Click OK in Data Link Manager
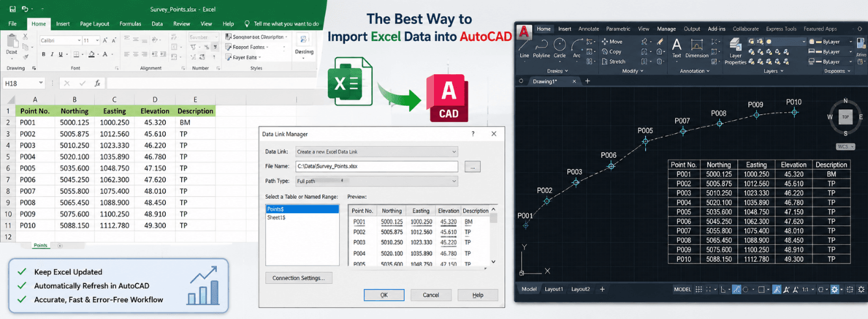 coord(383,295)
